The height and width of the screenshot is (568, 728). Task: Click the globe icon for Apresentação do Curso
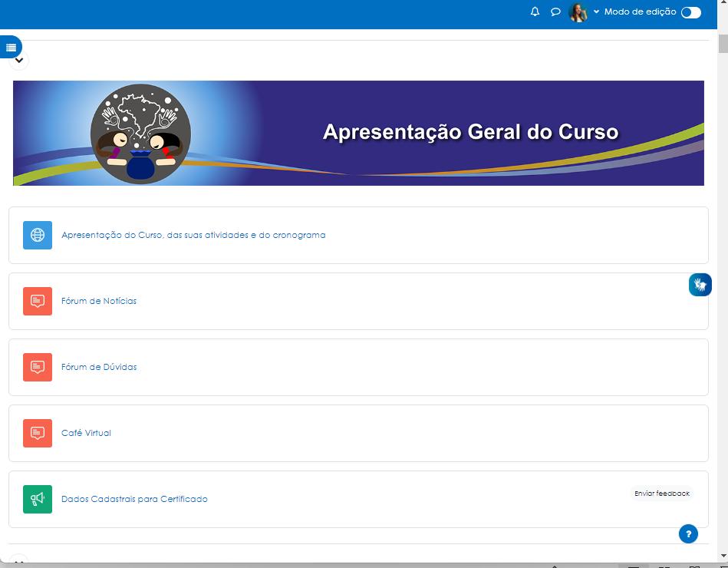point(38,235)
